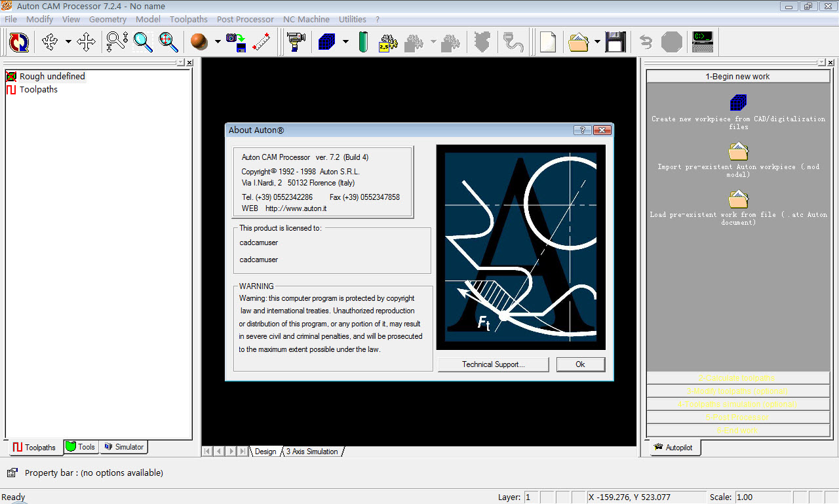
Task: Click the greyed shield-shaped post processor icon
Action: pyautogui.click(x=482, y=43)
